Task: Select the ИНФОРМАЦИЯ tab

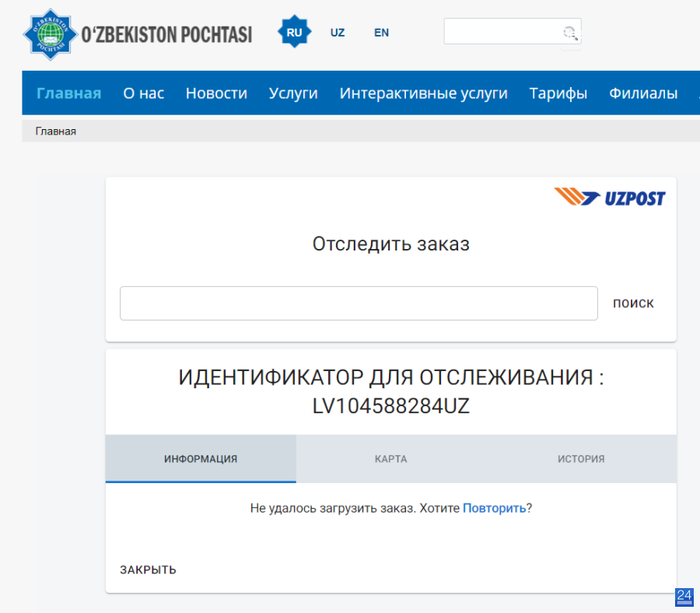Action: point(201,458)
